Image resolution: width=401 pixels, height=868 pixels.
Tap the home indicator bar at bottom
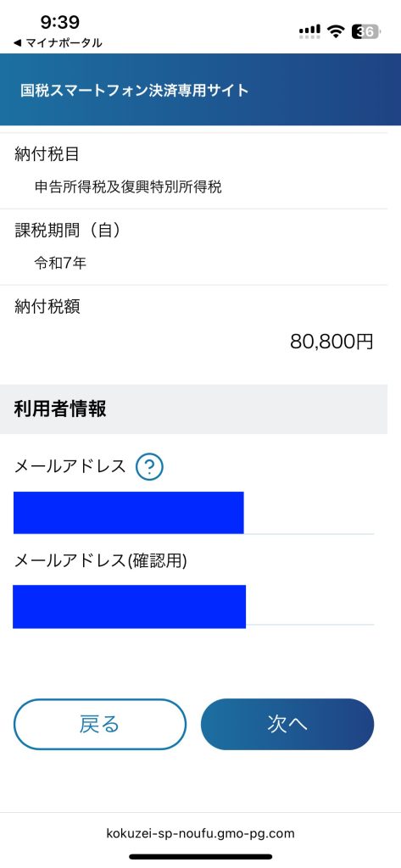point(200,856)
